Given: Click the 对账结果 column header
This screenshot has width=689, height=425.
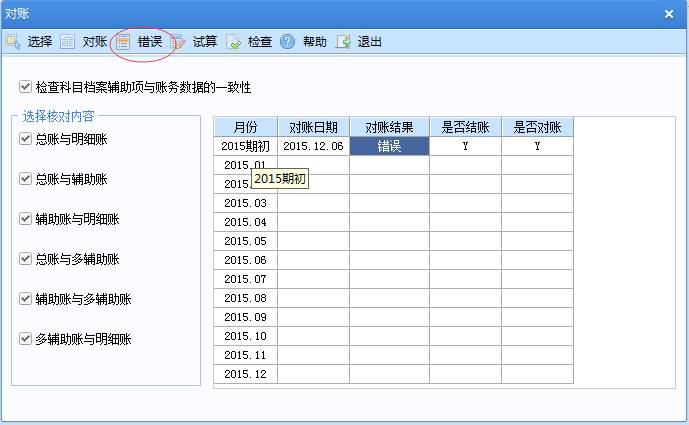Looking at the screenshot, I should 389,127.
